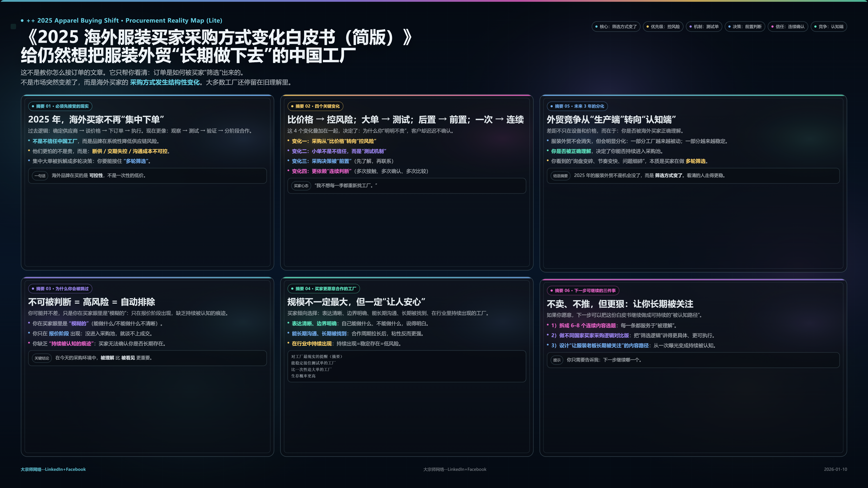Viewport: 868px width, 488px height.
Task: Open the '摘要 01 · 必须先接受的现实' badge
Action: pos(60,106)
